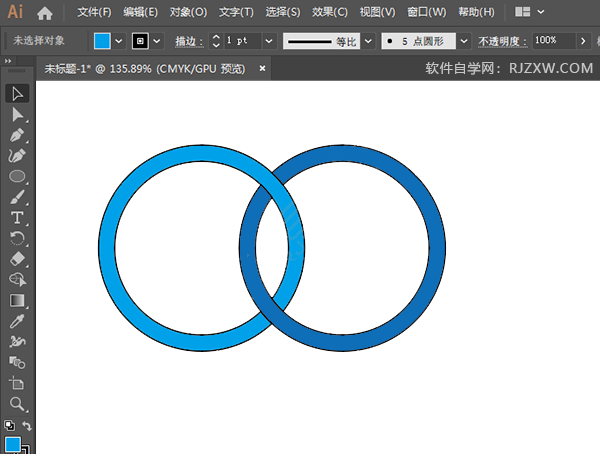Select the Symbol Sprayer tool
The image size is (600, 454).
(x=17, y=341)
